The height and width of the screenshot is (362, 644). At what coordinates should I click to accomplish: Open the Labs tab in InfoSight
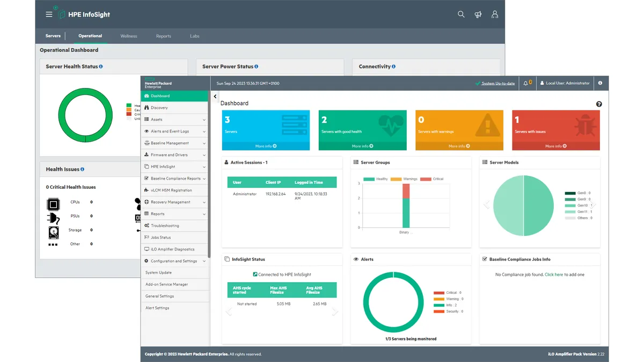tap(194, 36)
